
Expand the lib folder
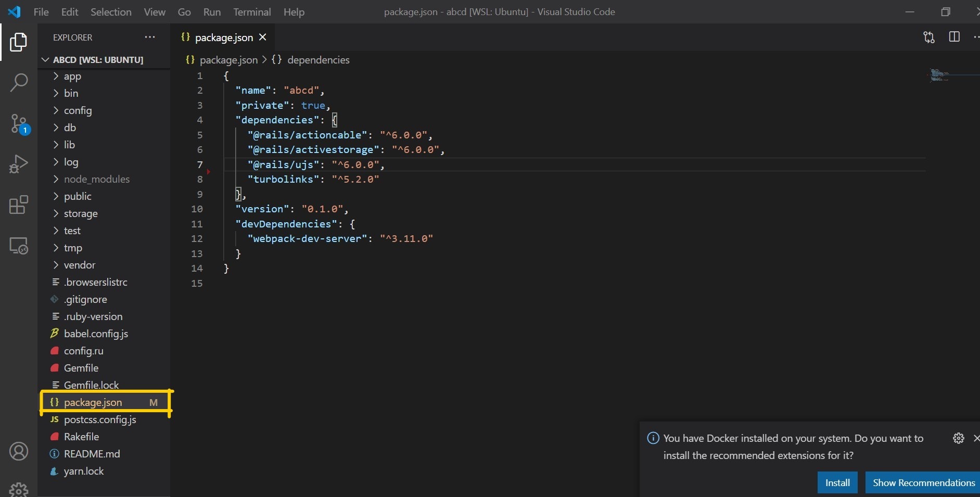click(x=104, y=145)
